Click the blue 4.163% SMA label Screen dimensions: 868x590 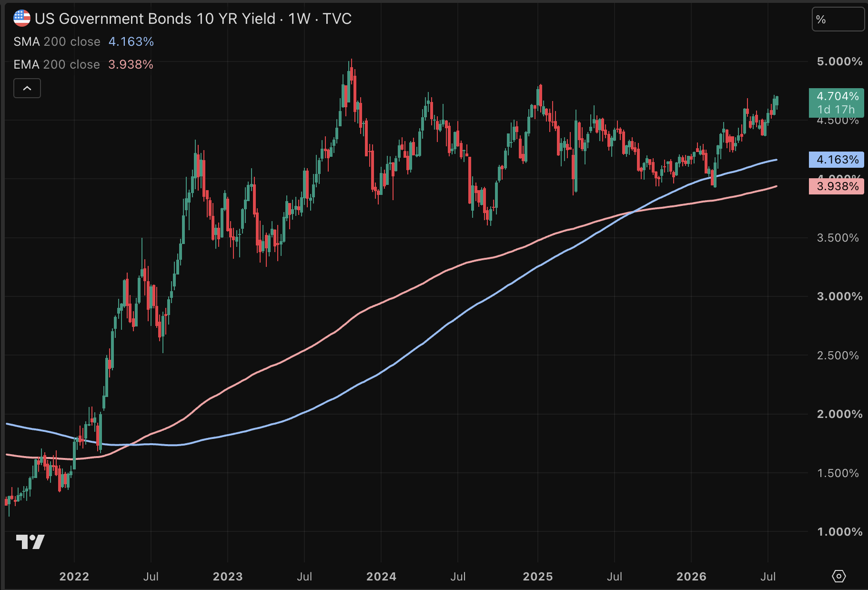837,160
